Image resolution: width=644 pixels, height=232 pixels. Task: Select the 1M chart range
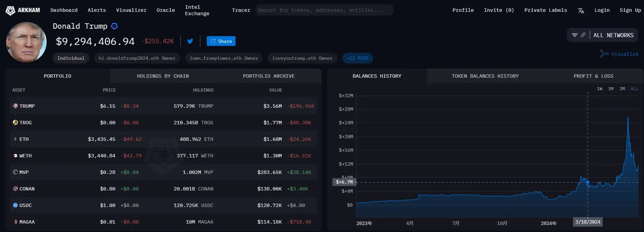[611, 89]
